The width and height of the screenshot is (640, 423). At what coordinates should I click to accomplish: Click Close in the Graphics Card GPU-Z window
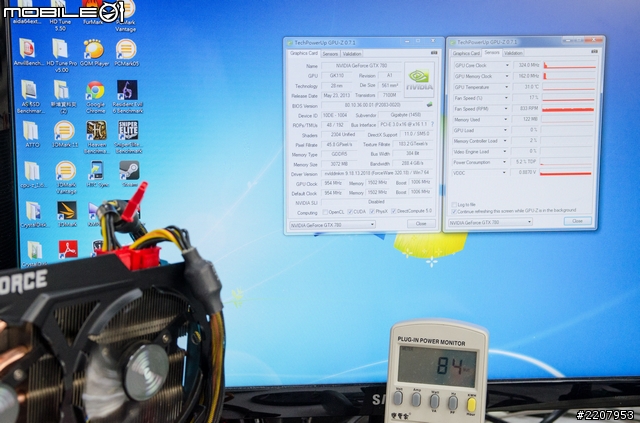(x=421, y=224)
